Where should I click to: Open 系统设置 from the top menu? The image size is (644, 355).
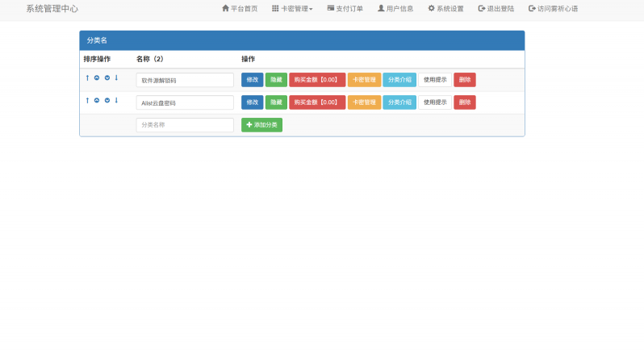(x=445, y=9)
